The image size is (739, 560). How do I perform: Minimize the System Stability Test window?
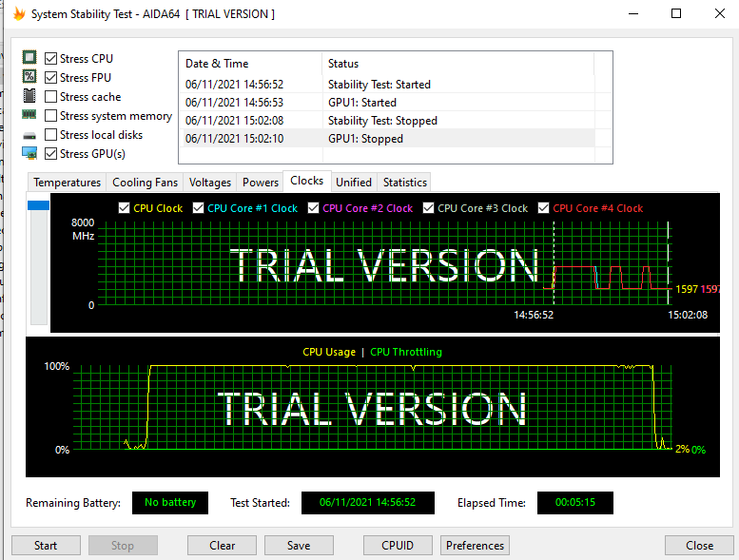click(x=633, y=13)
